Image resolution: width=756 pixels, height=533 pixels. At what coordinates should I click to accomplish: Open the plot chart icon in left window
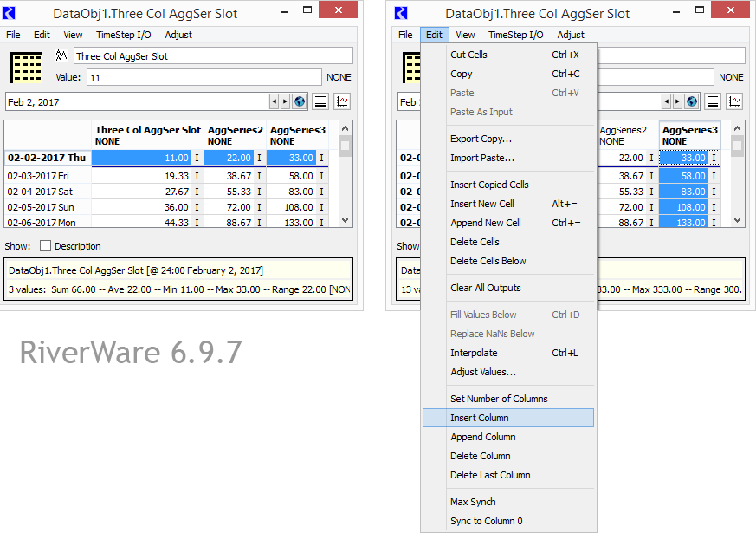point(342,101)
